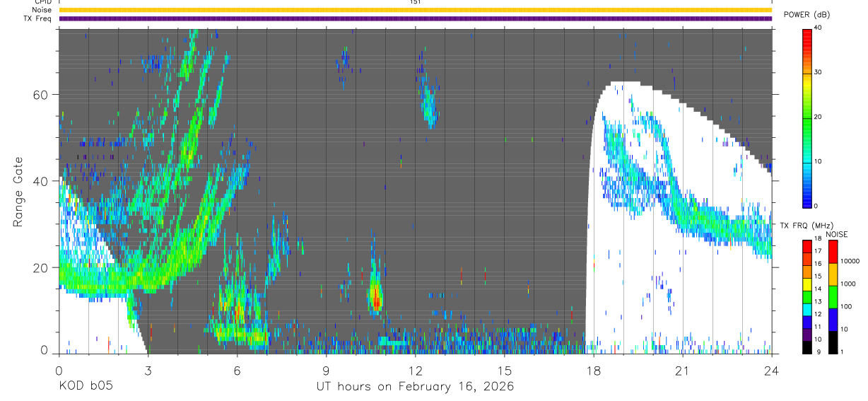The height and width of the screenshot is (401, 868).
Task: Click the KOD b05 radar beam label
Action: point(85,387)
